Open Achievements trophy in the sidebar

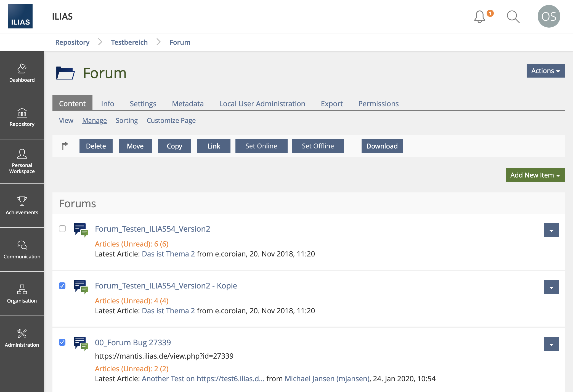[22, 206]
